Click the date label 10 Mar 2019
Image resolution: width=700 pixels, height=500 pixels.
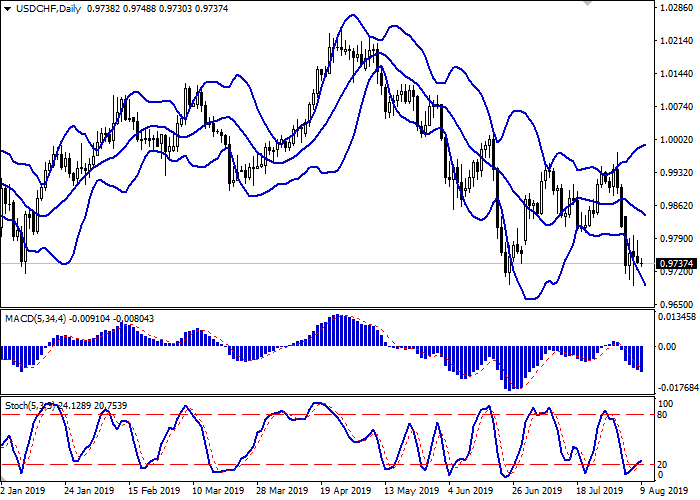coord(218,491)
